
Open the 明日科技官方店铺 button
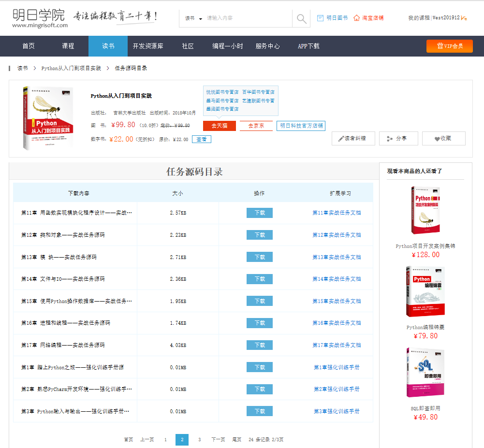pos(301,126)
